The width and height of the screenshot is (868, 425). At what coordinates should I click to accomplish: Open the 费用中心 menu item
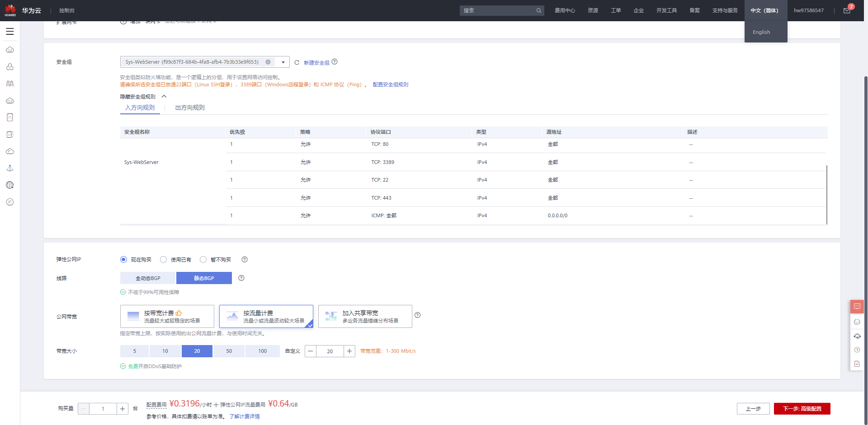pyautogui.click(x=565, y=10)
